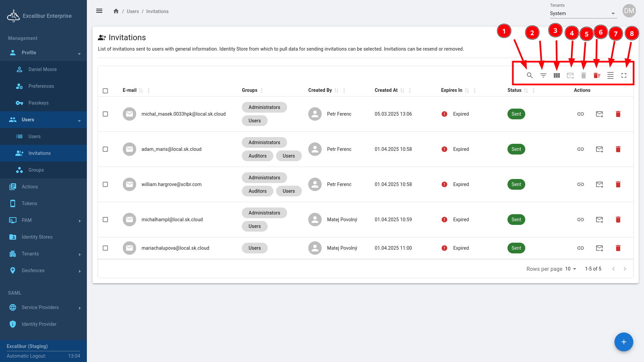The image size is (644, 362).
Task: Click the Users breadcrumb link
Action: pos(132,11)
